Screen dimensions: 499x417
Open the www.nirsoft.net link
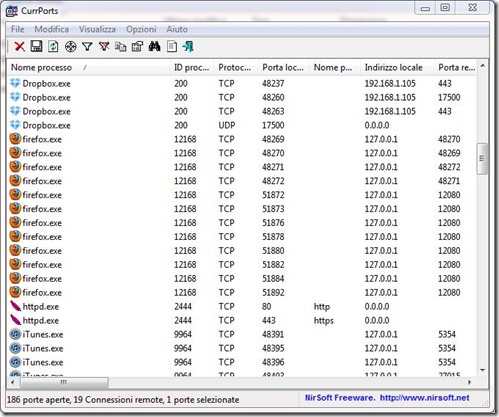coord(424,398)
